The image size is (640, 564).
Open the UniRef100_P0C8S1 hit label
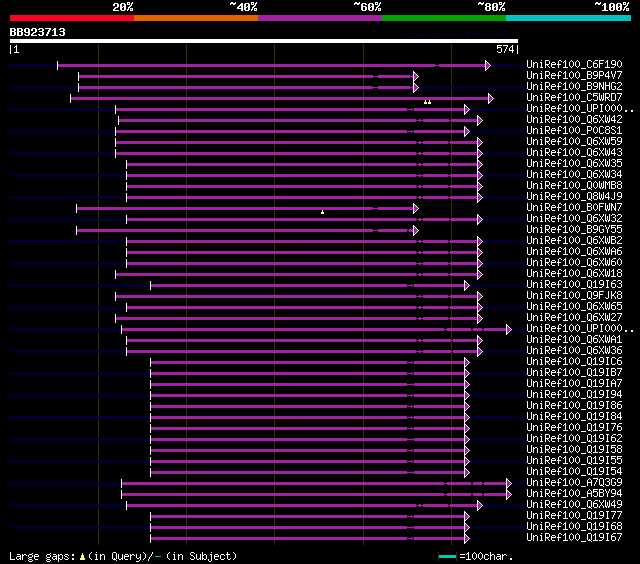[x=574, y=131]
